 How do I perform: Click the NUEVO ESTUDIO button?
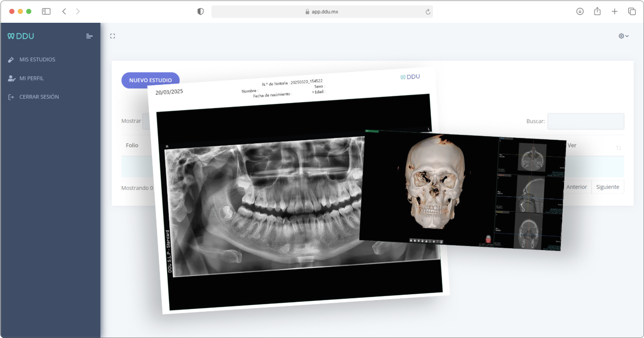[150, 80]
